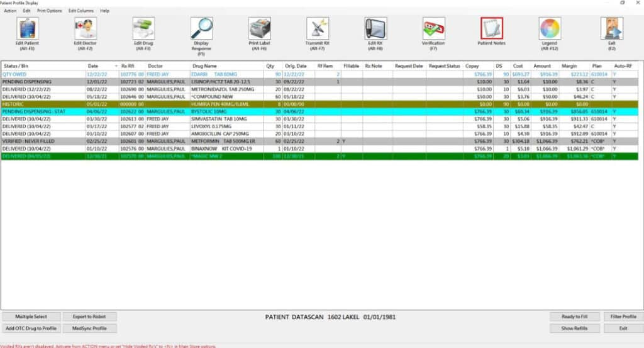This screenshot has width=644, height=348.
Task: Select PENDING DISPENSING row dated 12/01/22
Action: [319, 82]
